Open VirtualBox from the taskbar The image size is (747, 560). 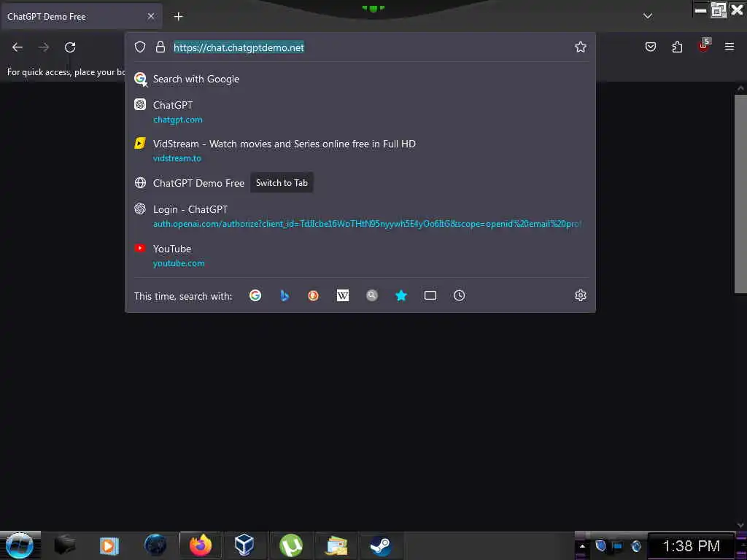coord(244,545)
